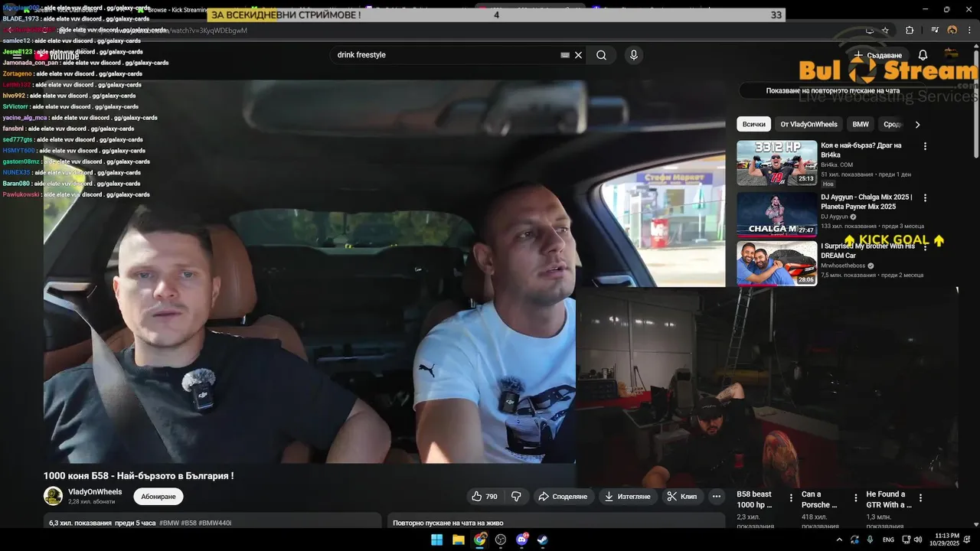The image size is (980, 551).
Task: Open the 28:06 'Dream Car' thumbnail
Action: tap(777, 263)
